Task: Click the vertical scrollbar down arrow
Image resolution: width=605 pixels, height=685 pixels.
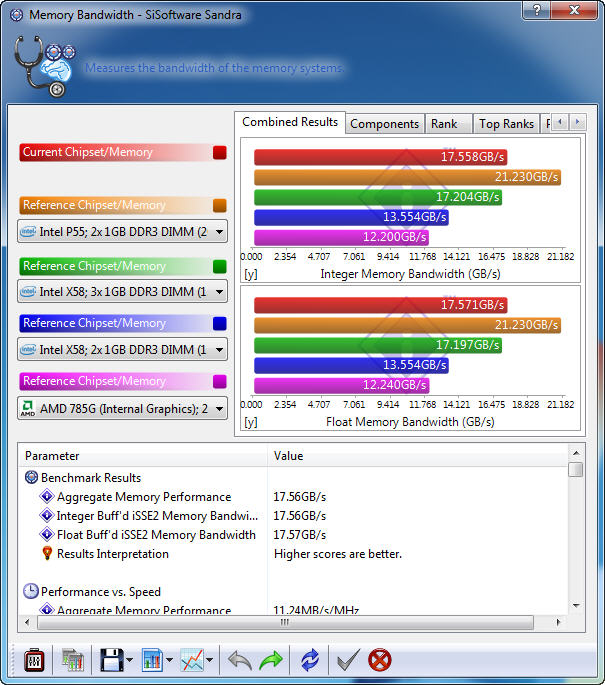Action: [x=576, y=605]
